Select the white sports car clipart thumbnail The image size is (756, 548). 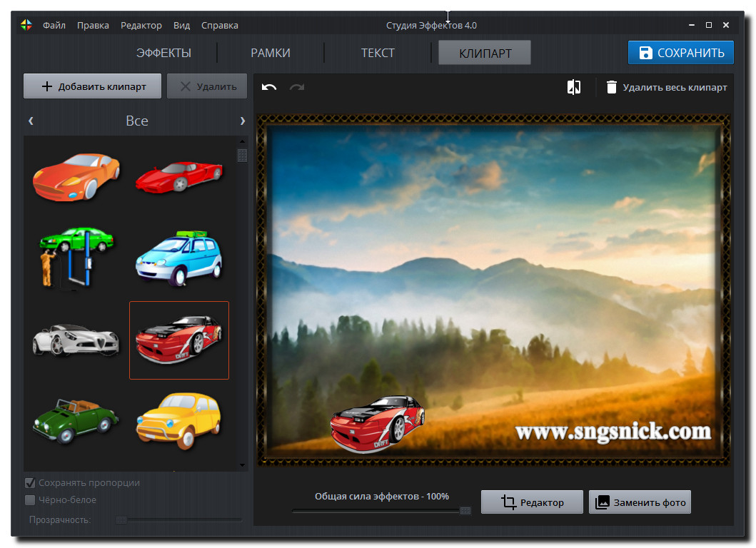click(75, 340)
